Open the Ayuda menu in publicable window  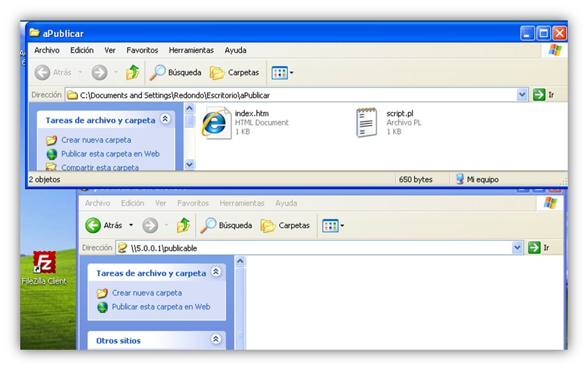286,203
